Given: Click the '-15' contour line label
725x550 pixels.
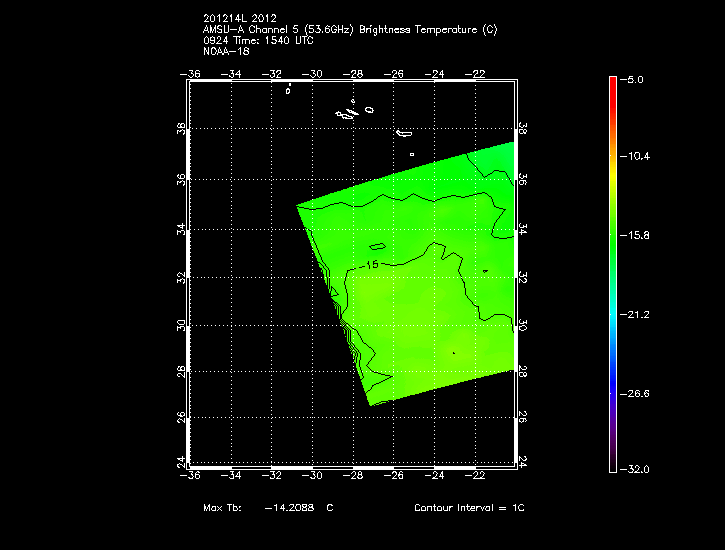Looking at the screenshot, I should tap(369, 264).
